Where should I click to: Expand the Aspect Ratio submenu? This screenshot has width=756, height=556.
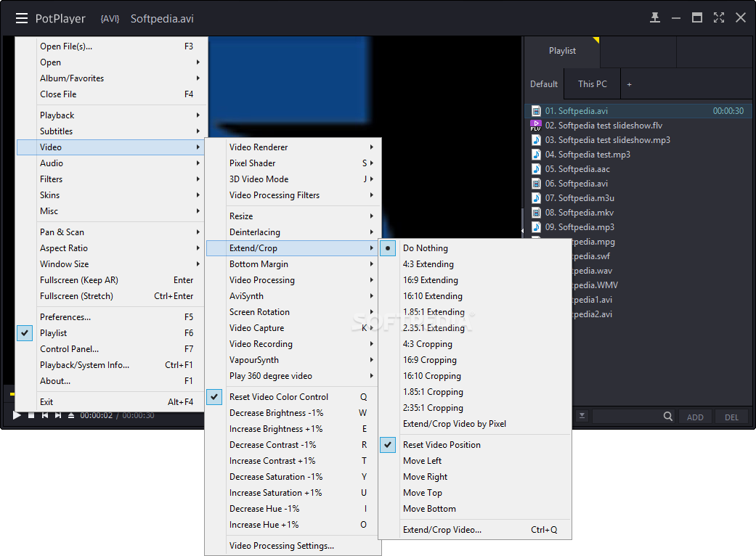point(111,248)
